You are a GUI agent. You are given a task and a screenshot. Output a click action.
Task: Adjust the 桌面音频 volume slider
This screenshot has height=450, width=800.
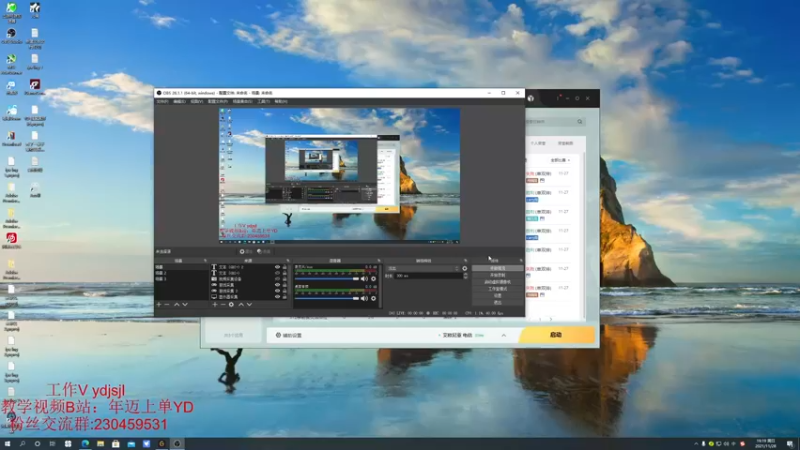coord(327,298)
